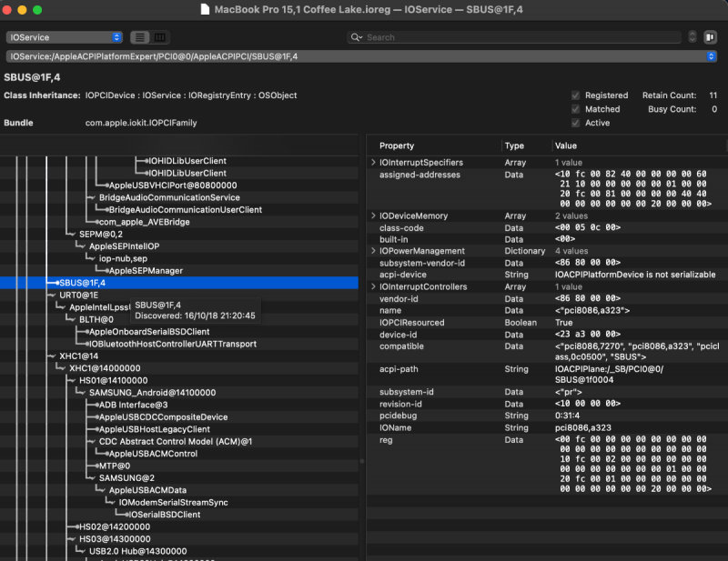The height and width of the screenshot is (561, 728).
Task: Toggle the Registered checkbox
Action: click(x=575, y=95)
